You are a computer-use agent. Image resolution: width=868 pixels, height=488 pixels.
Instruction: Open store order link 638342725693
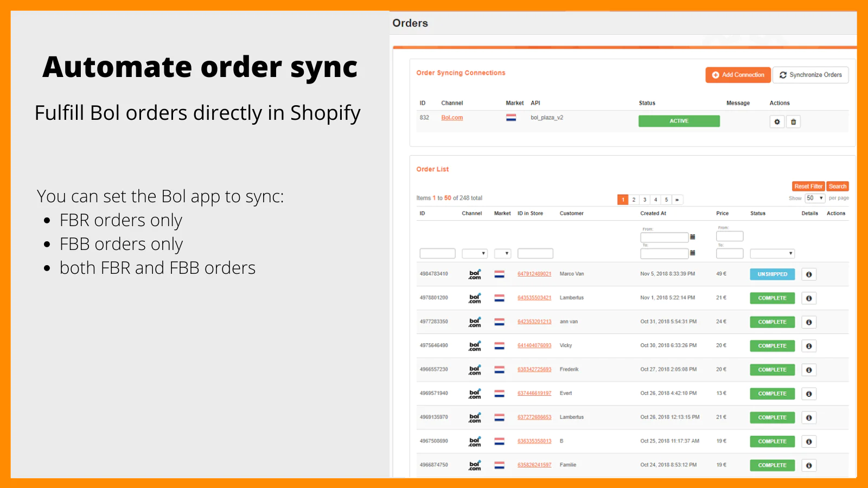(x=534, y=369)
